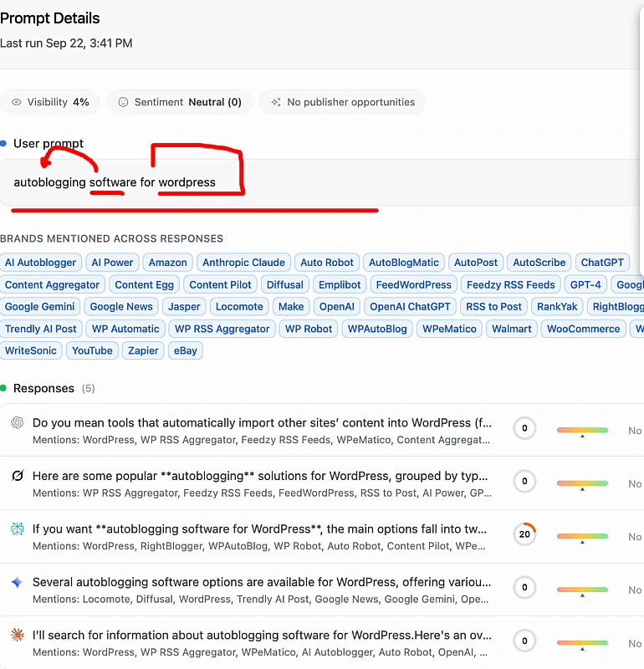Screen dimensions: 644x669
Task: Click score circle 0 on 'Here are some popular' response
Action: coord(524,482)
